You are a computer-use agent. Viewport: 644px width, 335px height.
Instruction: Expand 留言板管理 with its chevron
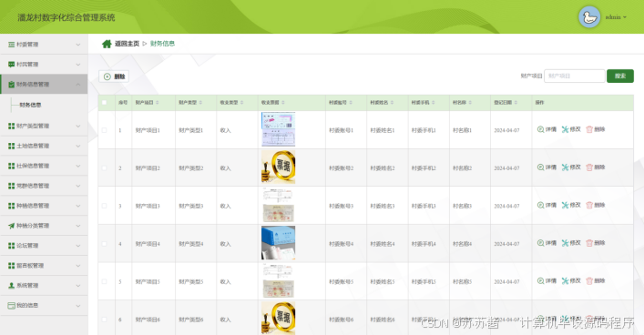tap(78, 266)
